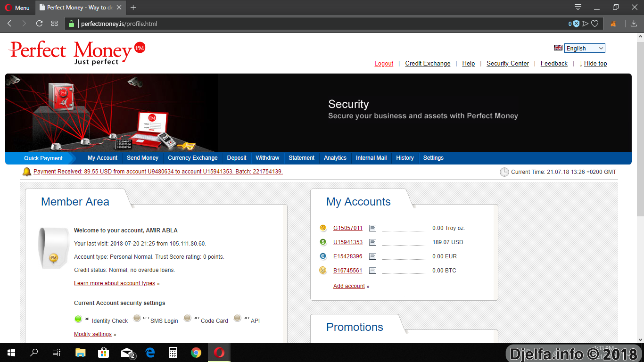Click the clock icon by Current Time
The width and height of the screenshot is (644, 362).
click(504, 172)
